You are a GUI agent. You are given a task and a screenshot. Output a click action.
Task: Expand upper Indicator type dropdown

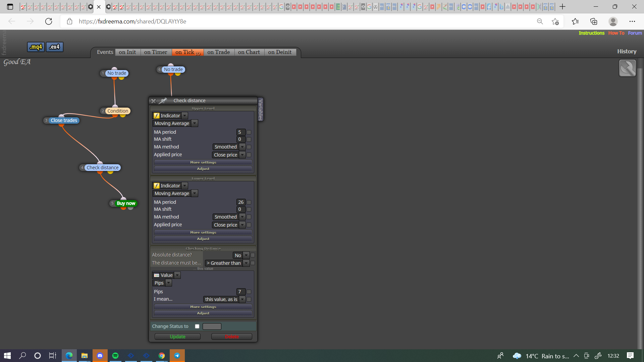coord(185,116)
